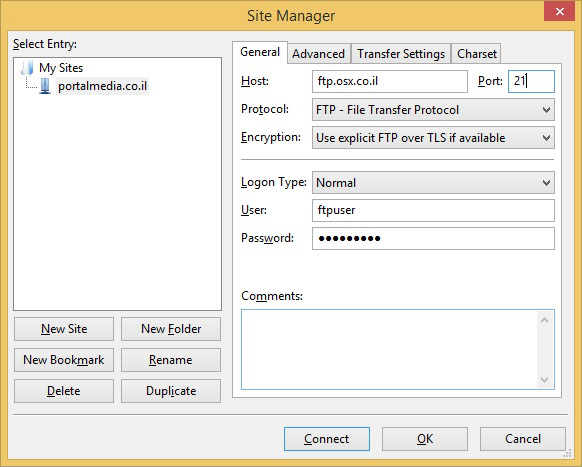Screen dimensions: 582x467
Task: Click the Delete button
Action: [64, 391]
